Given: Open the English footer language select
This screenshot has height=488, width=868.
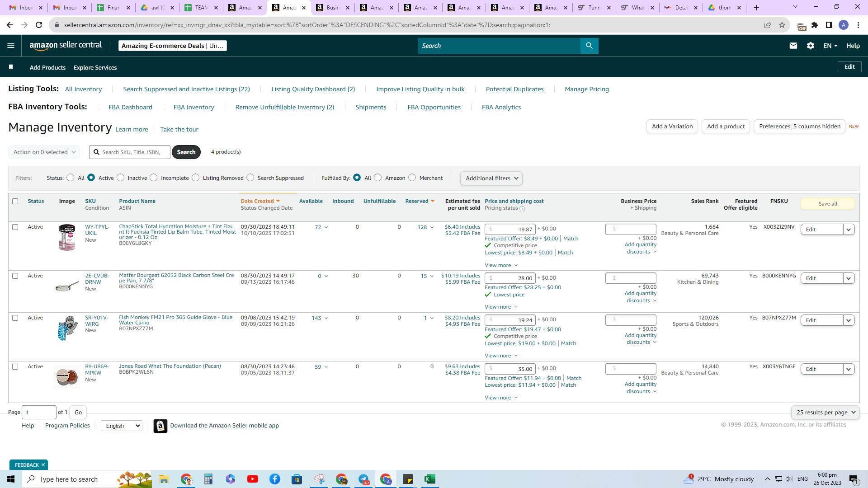Looking at the screenshot, I should point(122,426).
